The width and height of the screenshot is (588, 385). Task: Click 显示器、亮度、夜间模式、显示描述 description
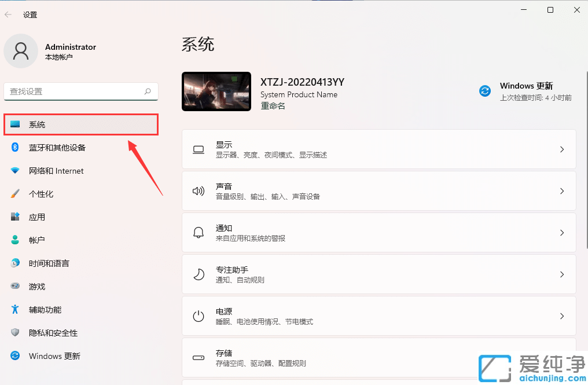[271, 155]
